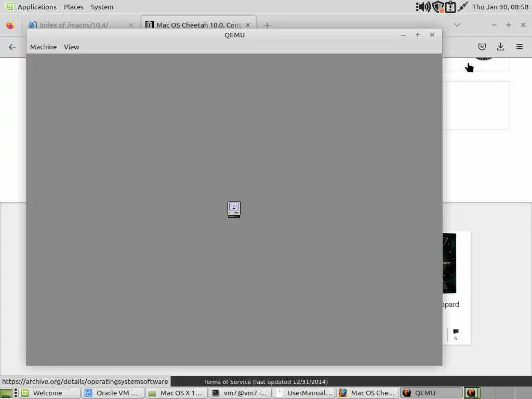Click the network connection tray icon
This screenshot has height=399, width=532.
[x=462, y=7]
